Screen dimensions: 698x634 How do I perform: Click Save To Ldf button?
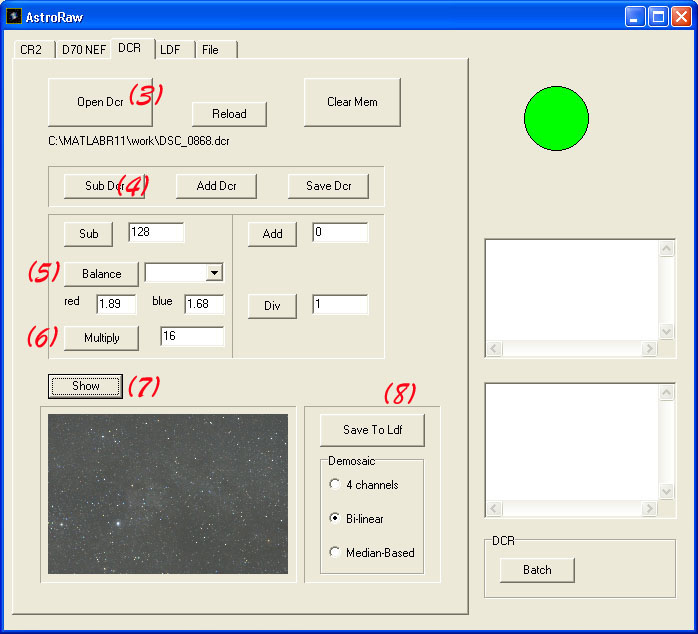point(371,430)
